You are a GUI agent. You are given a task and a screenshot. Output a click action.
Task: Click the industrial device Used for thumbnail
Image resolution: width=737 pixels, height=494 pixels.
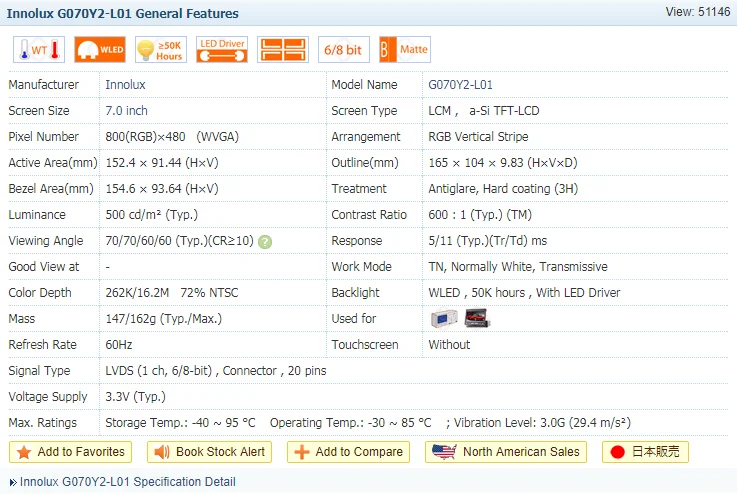(x=444, y=319)
